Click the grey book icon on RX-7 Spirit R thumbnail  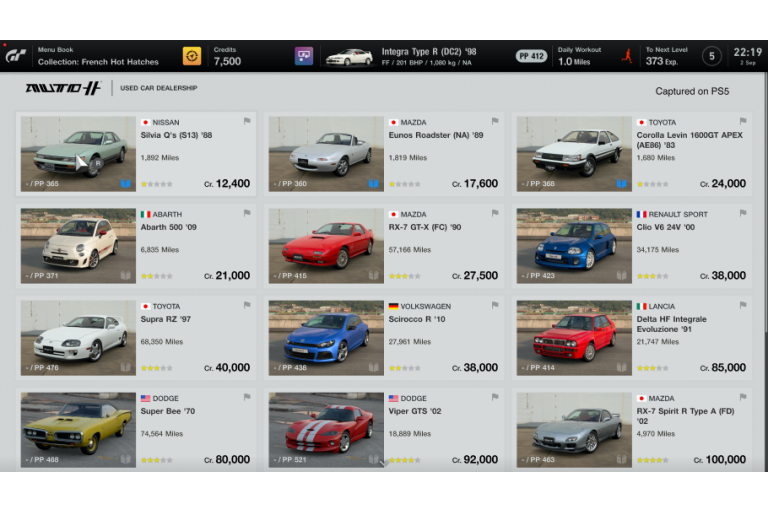point(621,459)
